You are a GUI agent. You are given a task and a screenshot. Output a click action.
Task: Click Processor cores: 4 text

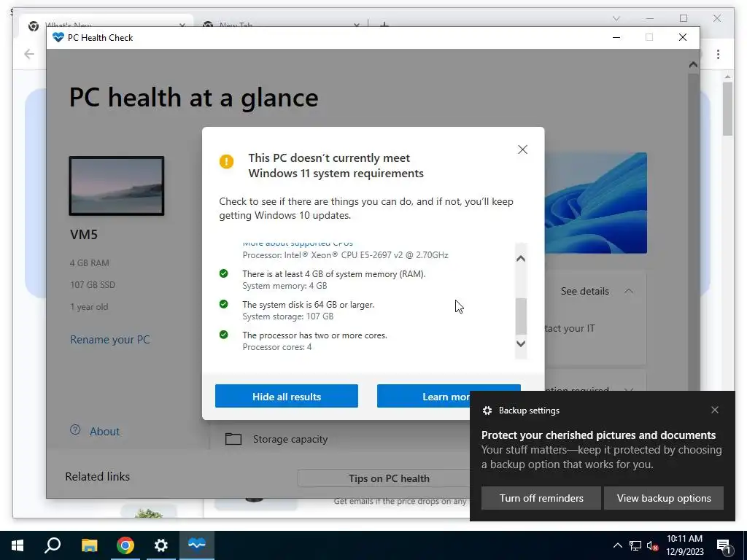click(276, 347)
